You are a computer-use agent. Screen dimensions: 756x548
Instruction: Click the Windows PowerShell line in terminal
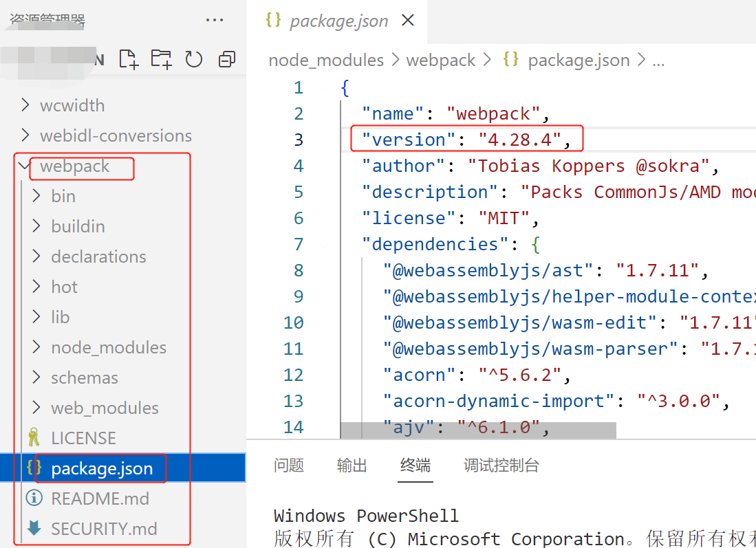(x=367, y=516)
